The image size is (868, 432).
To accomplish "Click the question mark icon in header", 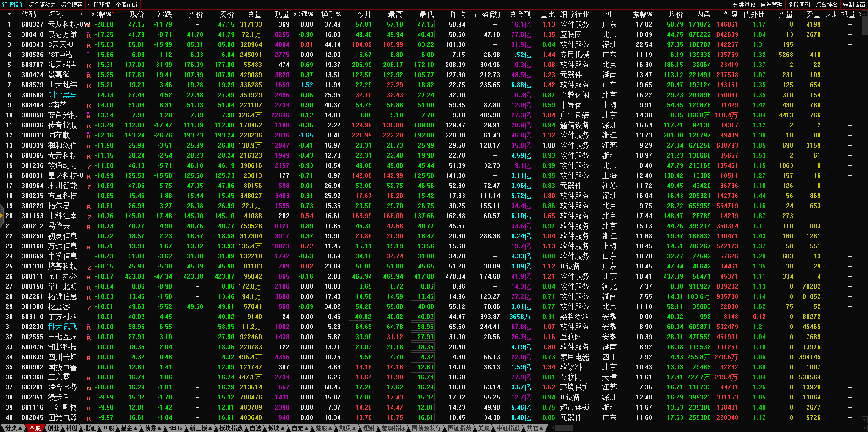I will pos(860,14).
